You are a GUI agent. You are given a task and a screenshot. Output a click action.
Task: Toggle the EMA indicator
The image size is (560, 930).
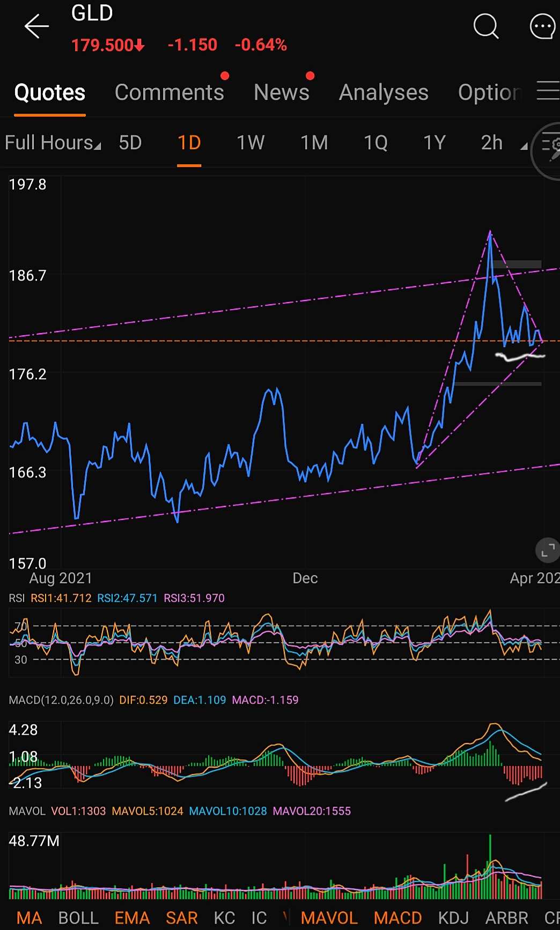click(x=132, y=918)
